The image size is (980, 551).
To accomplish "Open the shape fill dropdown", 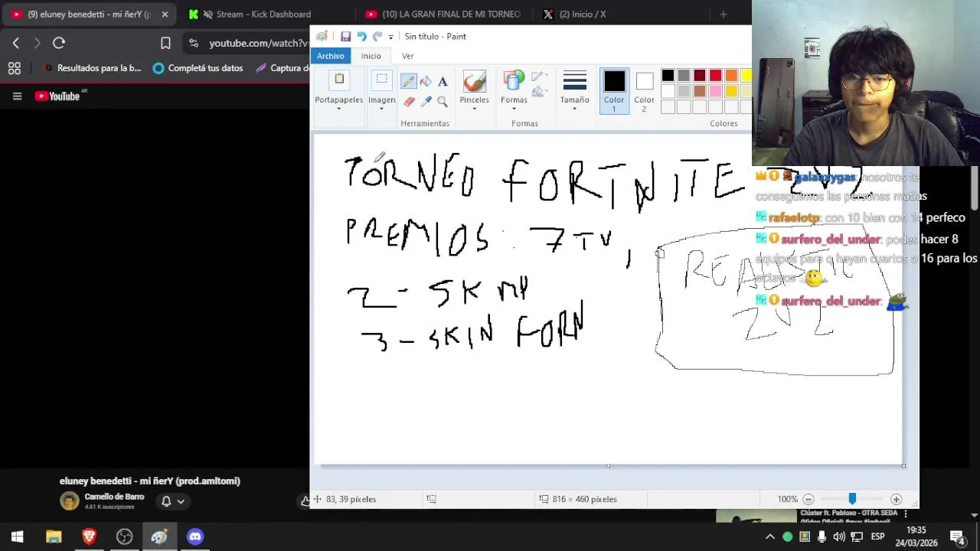I will point(539,92).
